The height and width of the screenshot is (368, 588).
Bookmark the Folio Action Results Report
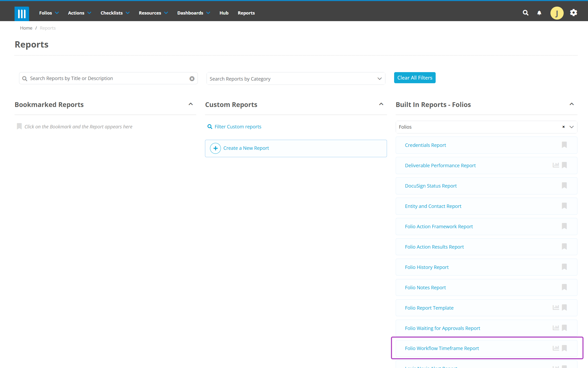coord(564,246)
